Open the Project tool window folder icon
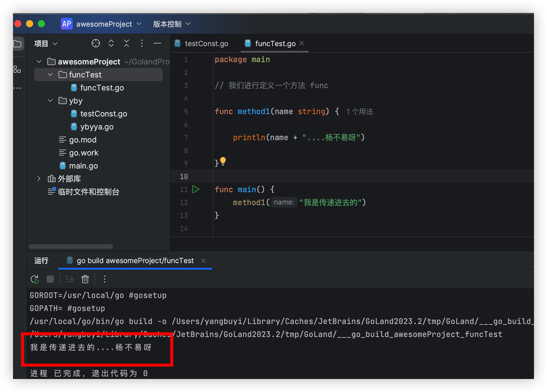The image size is (547, 392). pos(17,44)
